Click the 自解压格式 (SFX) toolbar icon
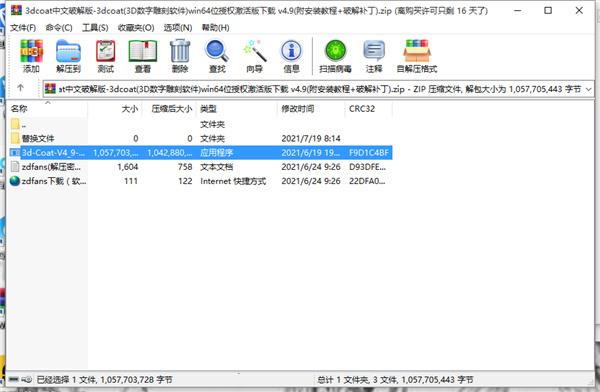Screen dimensions: 600x392 click(x=417, y=51)
